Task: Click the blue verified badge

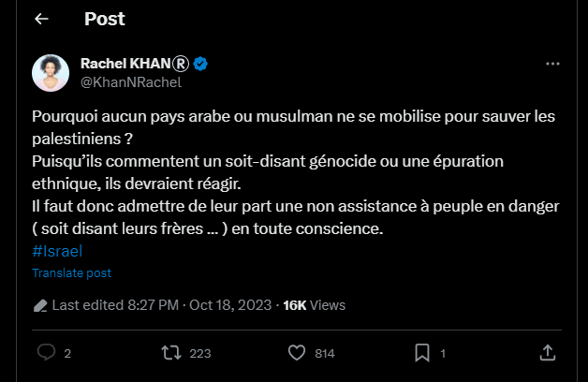Action: point(200,65)
